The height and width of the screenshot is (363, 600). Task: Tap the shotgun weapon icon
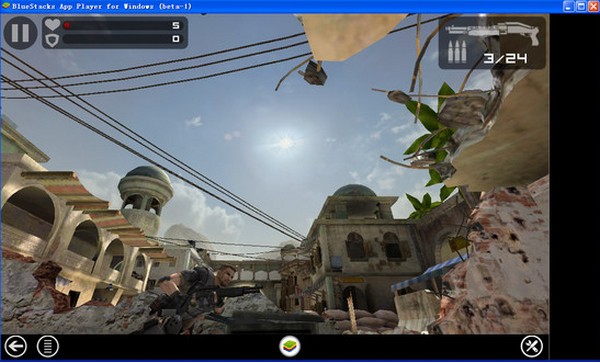pos(492,32)
